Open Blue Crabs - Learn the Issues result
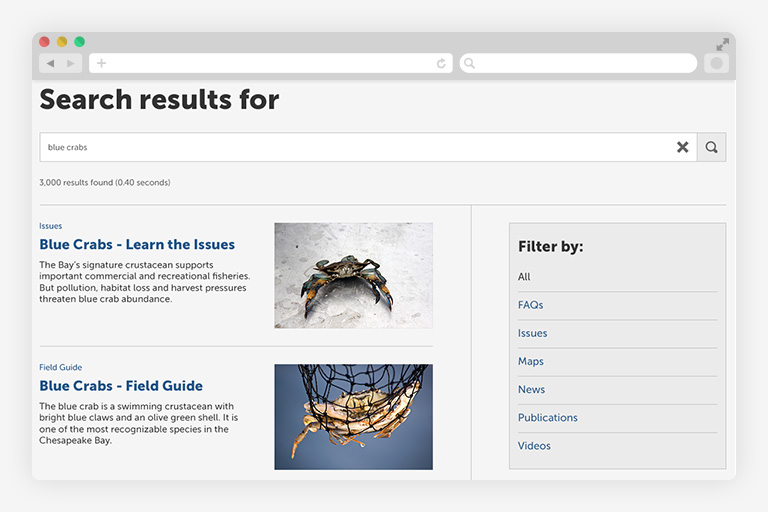768x512 pixels. click(137, 244)
